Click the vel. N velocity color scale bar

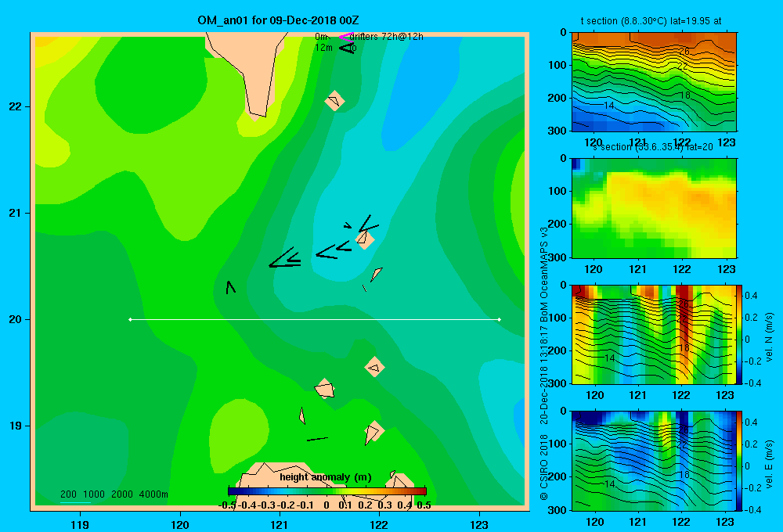tap(739, 334)
